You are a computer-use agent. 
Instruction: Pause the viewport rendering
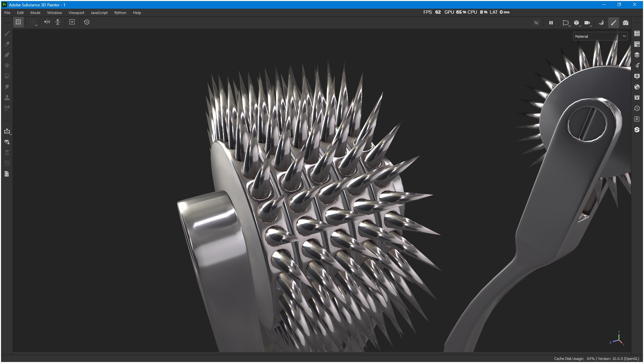551,23
